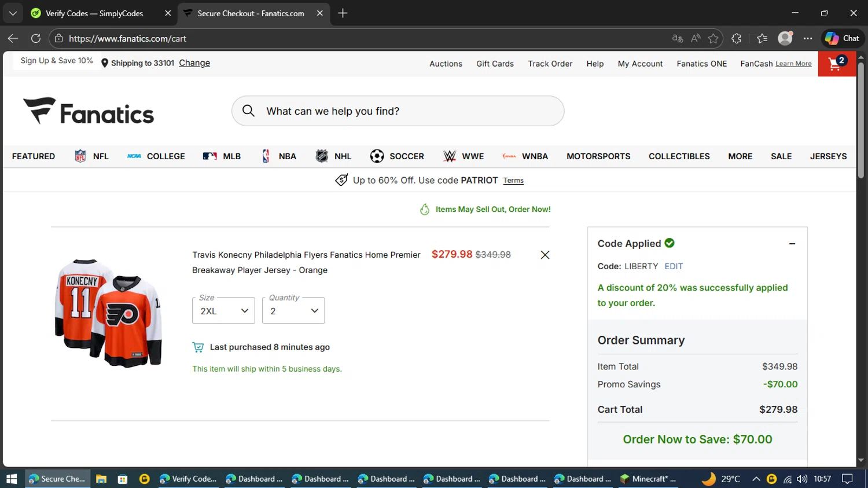
Task: Open PATRIOT promo Terms link
Action: point(513,181)
